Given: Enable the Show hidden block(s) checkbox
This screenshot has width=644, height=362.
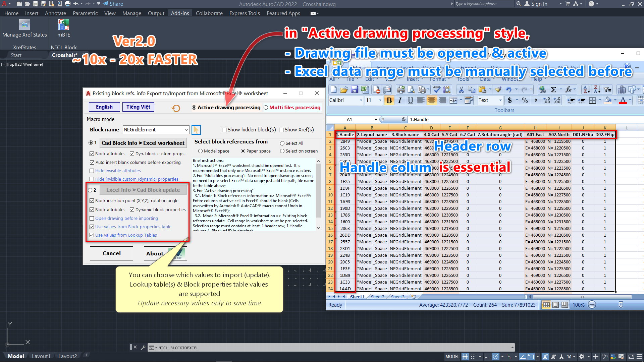Looking at the screenshot, I should click(224, 130).
